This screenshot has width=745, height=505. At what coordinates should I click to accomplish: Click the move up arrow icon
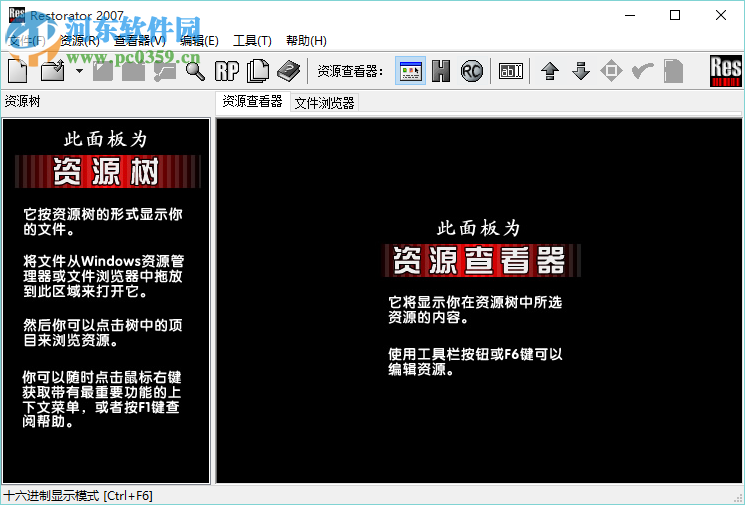(550, 71)
